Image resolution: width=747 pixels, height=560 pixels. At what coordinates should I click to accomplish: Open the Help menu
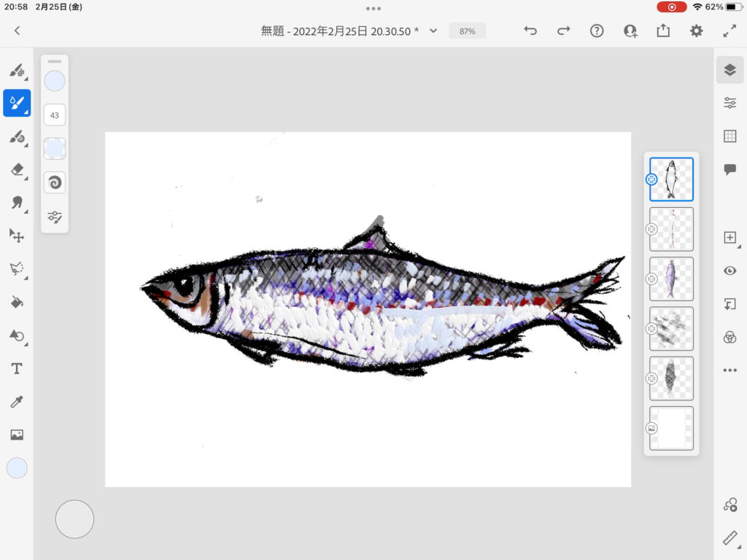click(x=597, y=31)
